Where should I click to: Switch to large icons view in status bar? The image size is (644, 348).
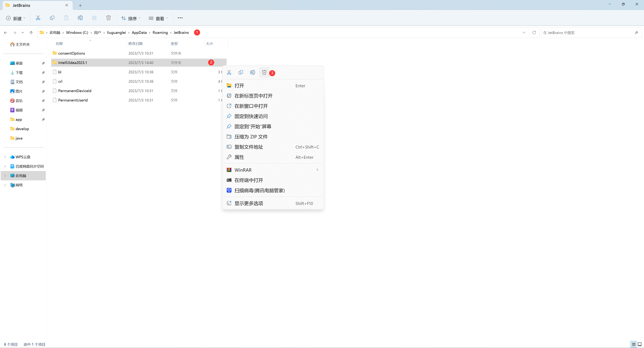pos(640,344)
